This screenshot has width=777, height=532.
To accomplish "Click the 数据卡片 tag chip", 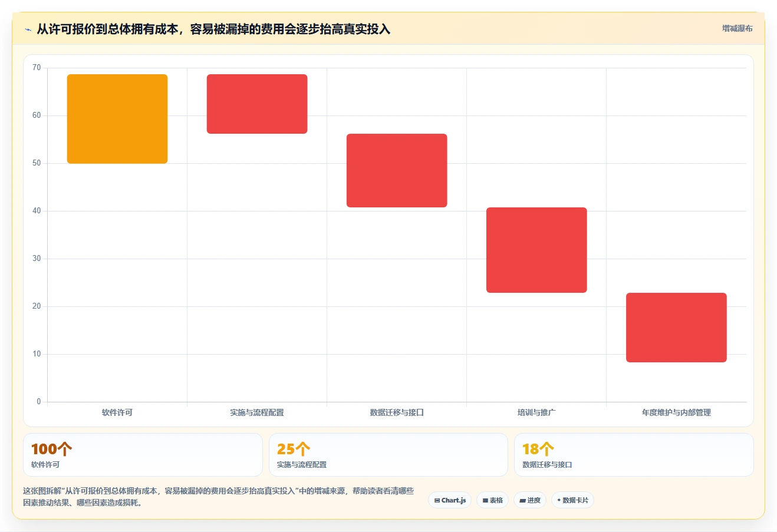I will [572, 500].
